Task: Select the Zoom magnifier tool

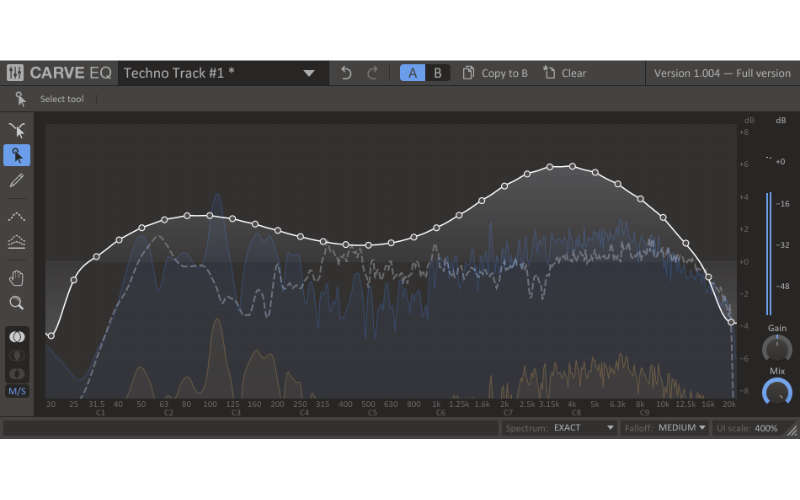Action: click(x=17, y=303)
